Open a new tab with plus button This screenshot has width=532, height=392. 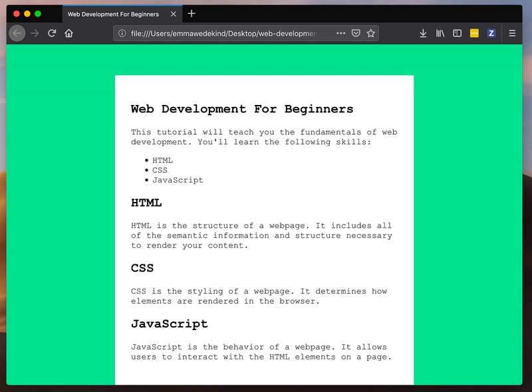pyautogui.click(x=192, y=13)
